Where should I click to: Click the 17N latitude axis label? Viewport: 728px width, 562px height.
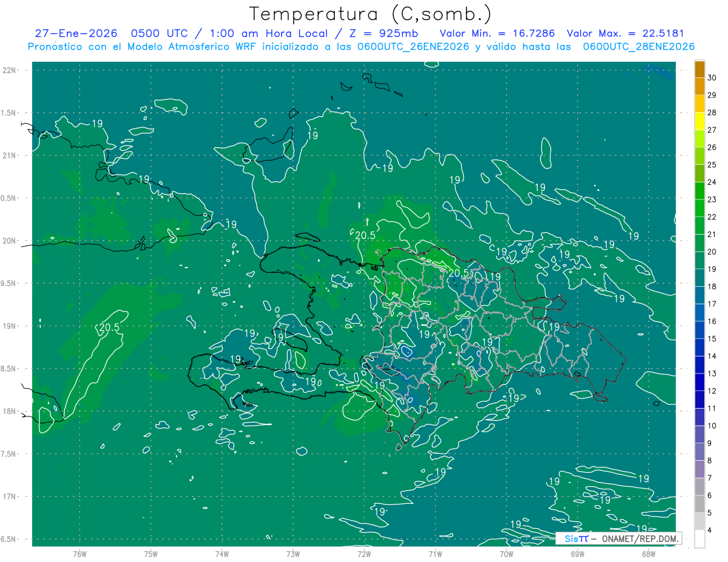10,497
